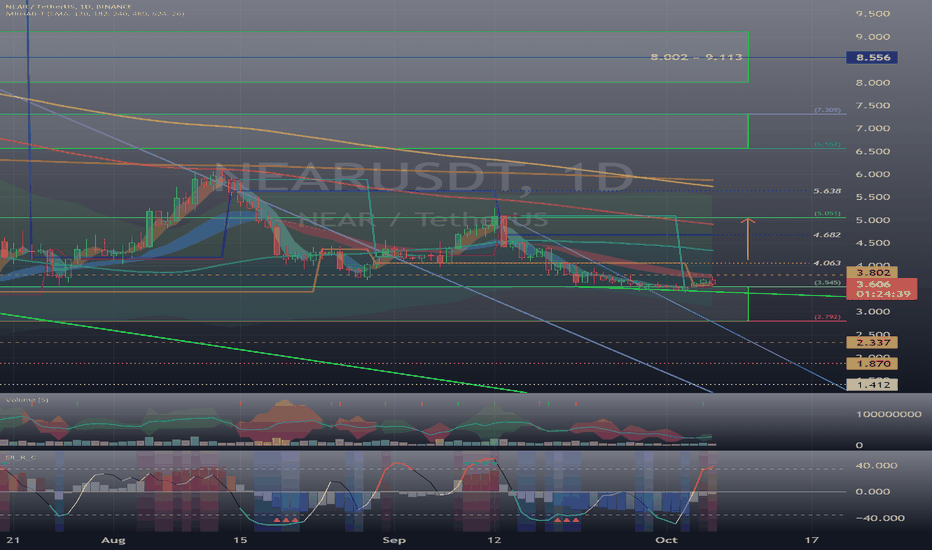Click the (2.792) red level label
Image resolution: width=932 pixels, height=550 pixels.
[x=827, y=317]
